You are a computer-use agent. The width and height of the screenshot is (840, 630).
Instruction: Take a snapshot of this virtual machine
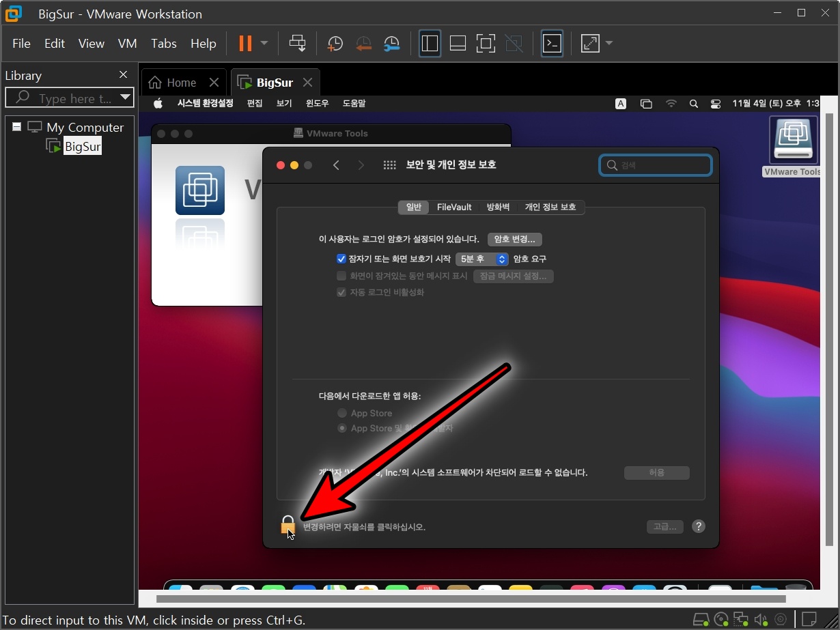(x=335, y=44)
